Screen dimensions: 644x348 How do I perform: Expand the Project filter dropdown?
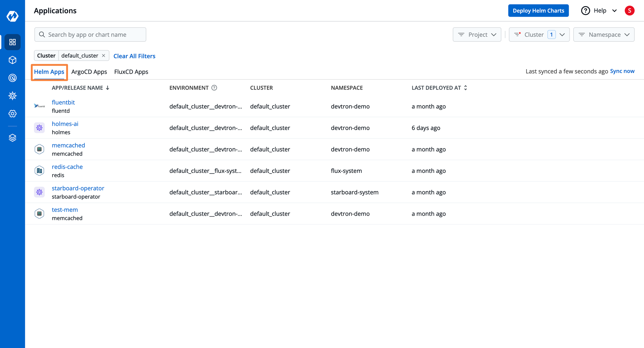[x=477, y=34]
